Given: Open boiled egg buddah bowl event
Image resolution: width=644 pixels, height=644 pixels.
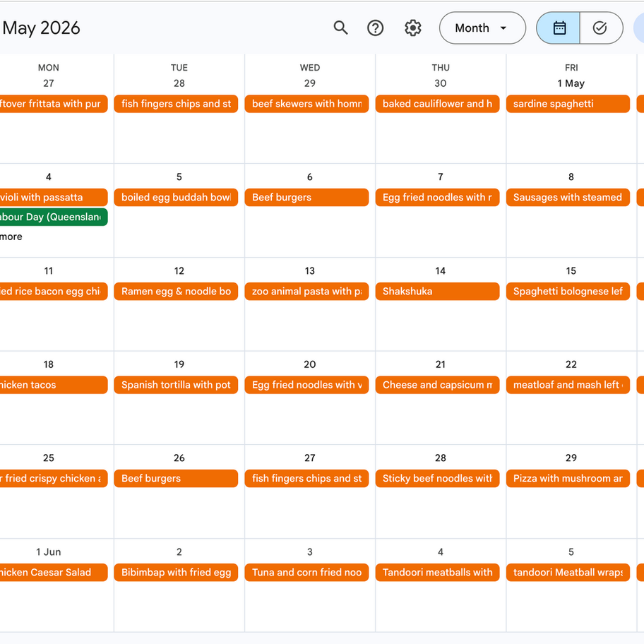Looking at the screenshot, I should [x=176, y=198].
